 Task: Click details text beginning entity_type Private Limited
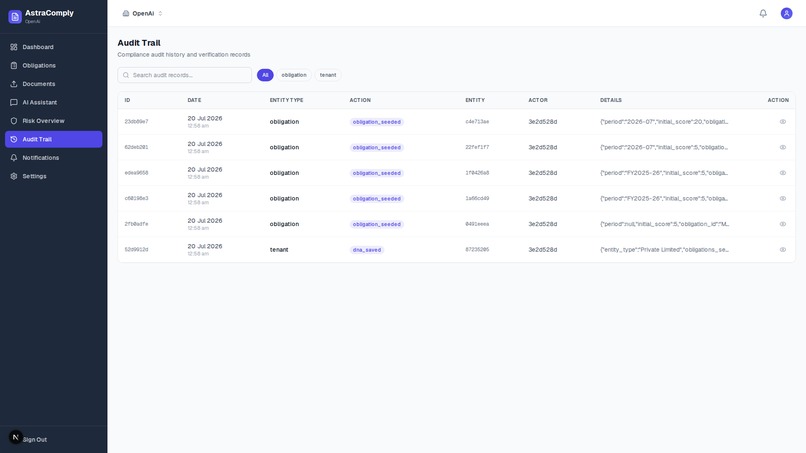click(x=664, y=250)
